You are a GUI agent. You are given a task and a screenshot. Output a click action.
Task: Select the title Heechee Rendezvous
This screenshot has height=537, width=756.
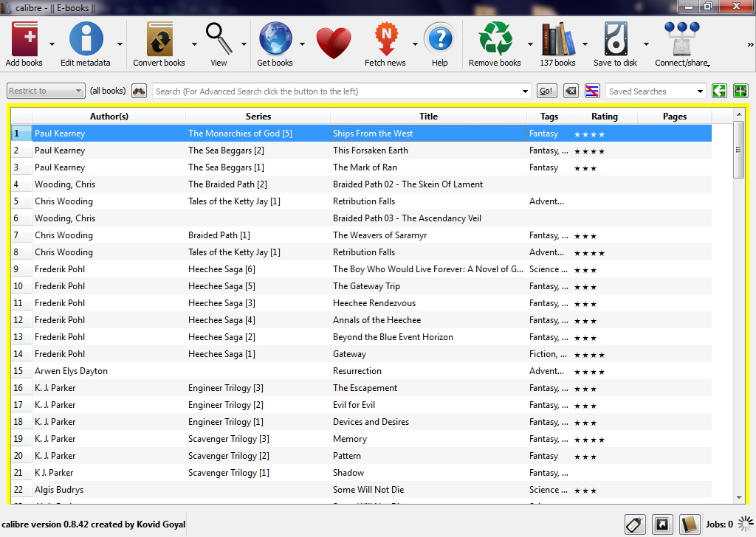point(374,303)
